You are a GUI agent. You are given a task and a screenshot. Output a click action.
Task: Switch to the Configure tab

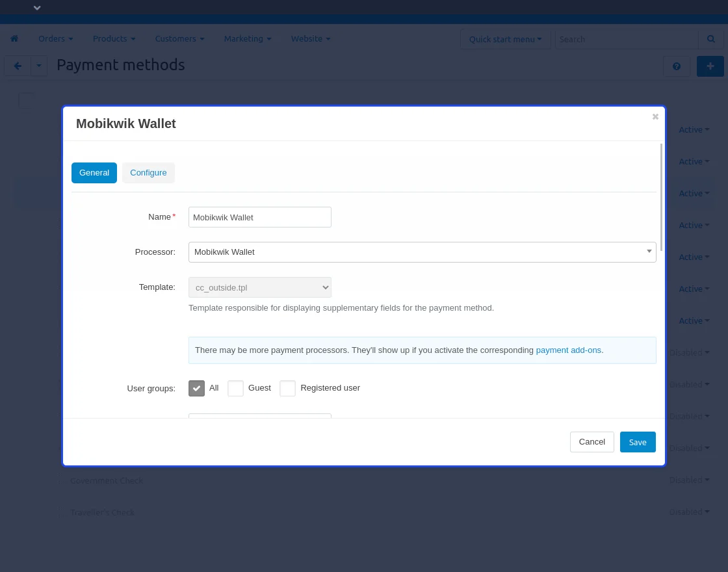point(148,173)
